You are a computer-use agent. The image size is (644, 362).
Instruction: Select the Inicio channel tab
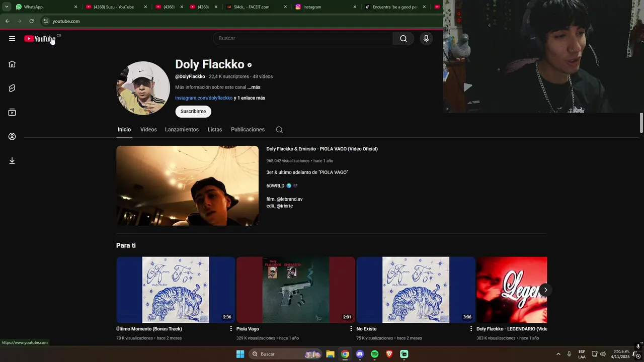tap(124, 130)
